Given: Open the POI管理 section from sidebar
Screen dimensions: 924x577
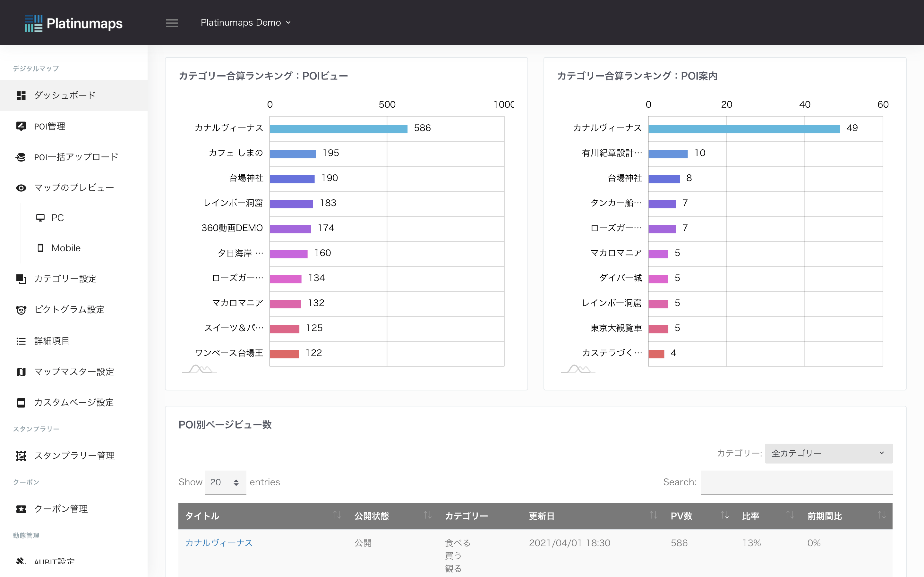Looking at the screenshot, I should (49, 126).
